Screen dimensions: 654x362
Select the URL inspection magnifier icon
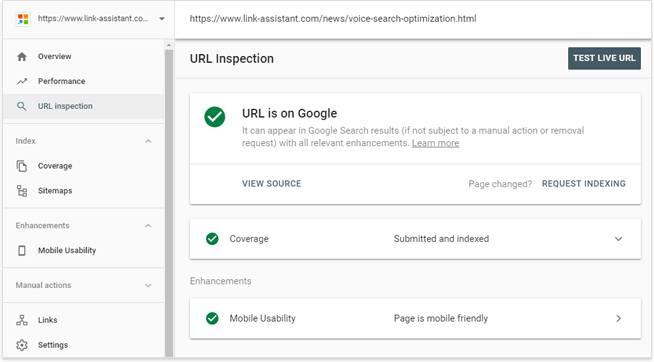pyautogui.click(x=21, y=106)
